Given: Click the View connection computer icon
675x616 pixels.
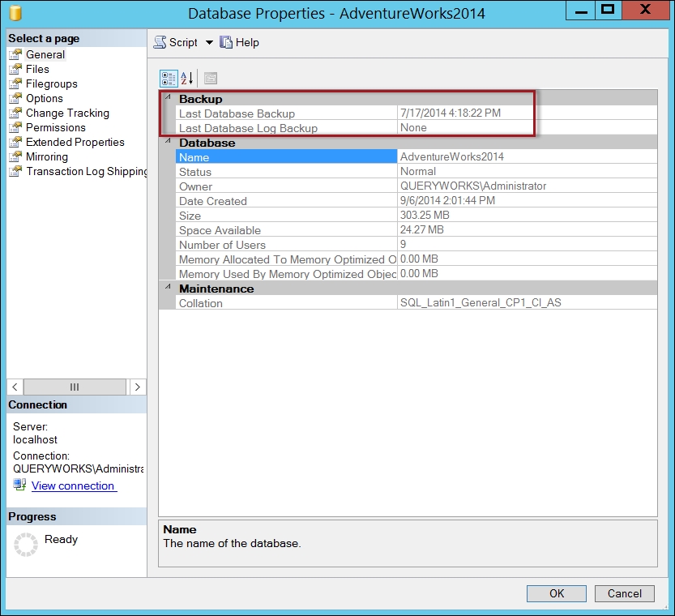Looking at the screenshot, I should point(19,485).
